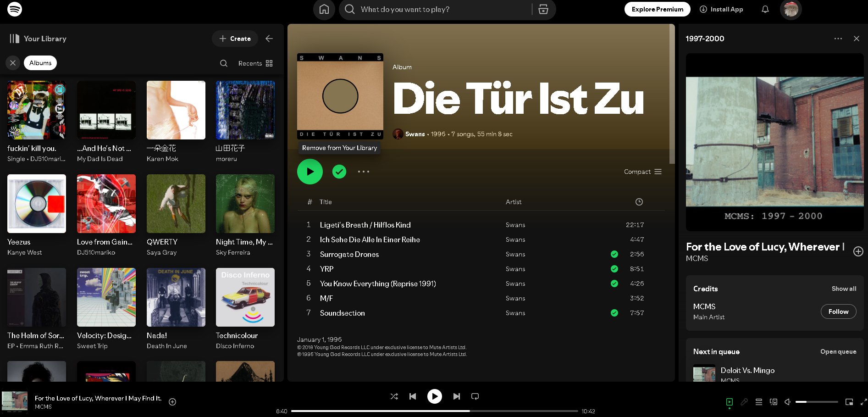Open lyrics microphone icon
868x417 pixels.
point(744,402)
